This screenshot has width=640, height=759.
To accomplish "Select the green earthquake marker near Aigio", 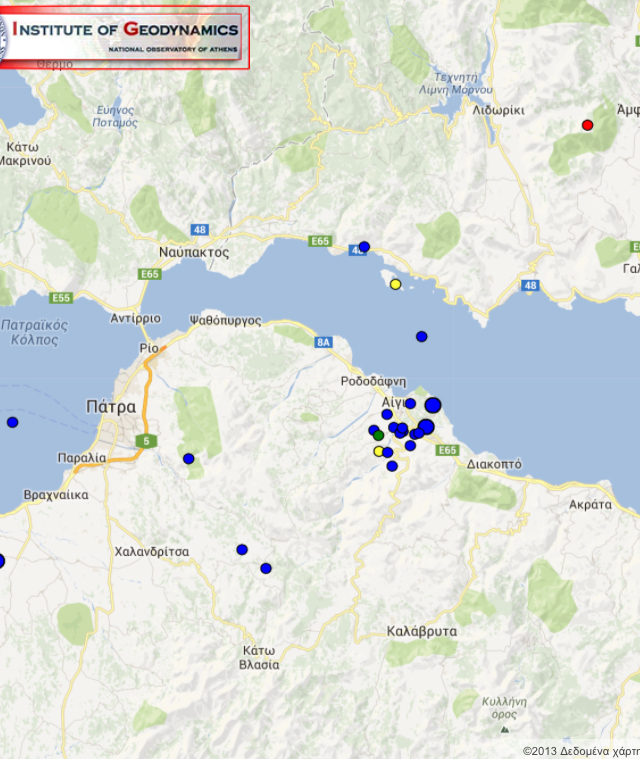I will 378,436.
